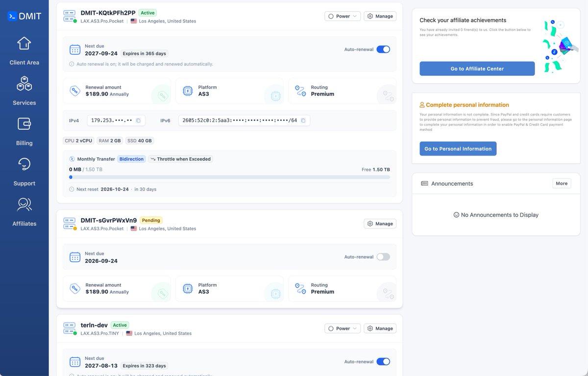Click renewal tag icon in DMIT-KQtkPFh2PP card
This screenshot has height=376, width=588.
point(75,91)
